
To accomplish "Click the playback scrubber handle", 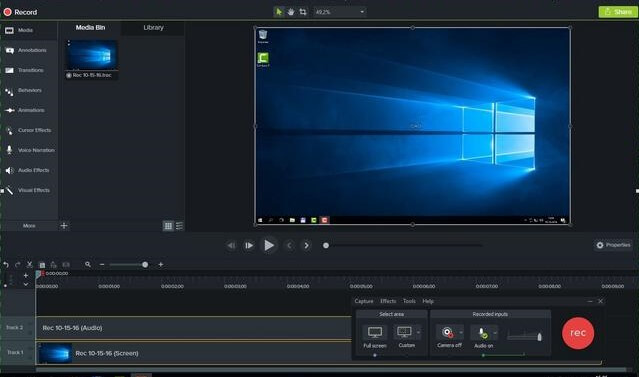I will point(326,245).
